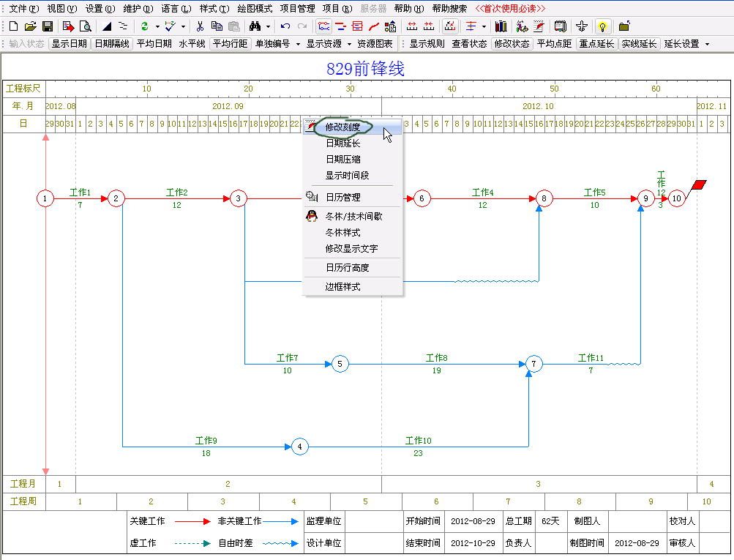Click the Copy icon
Image resolution: width=734 pixels, height=560 pixels.
click(x=217, y=26)
